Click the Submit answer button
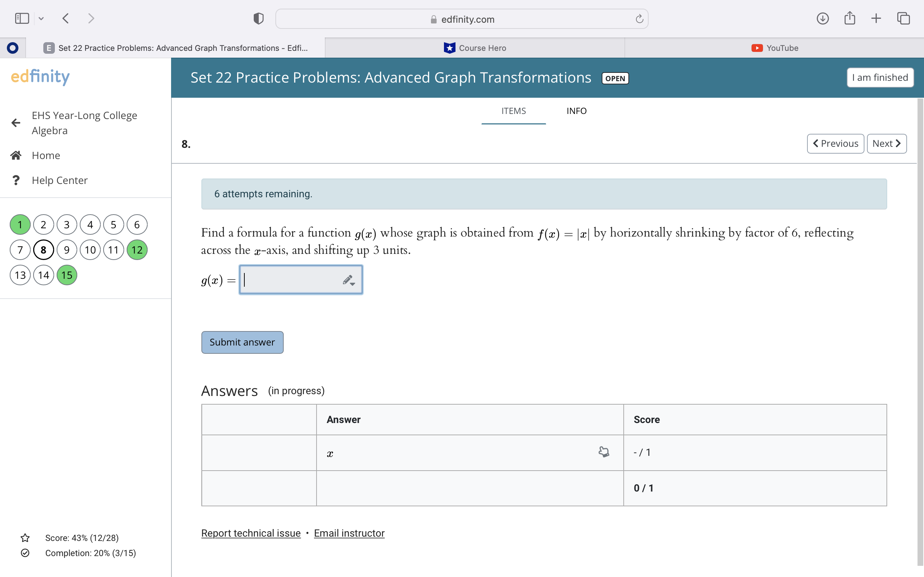 click(242, 342)
